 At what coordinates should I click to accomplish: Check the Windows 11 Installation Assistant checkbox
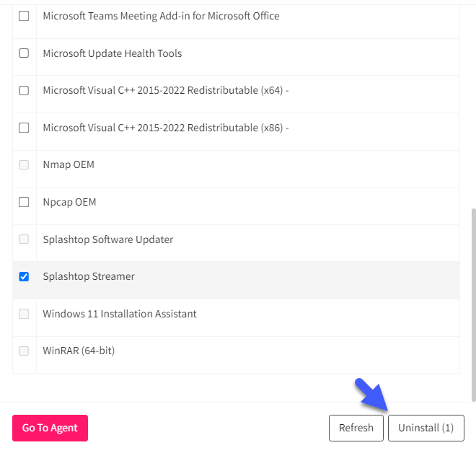pos(24,314)
